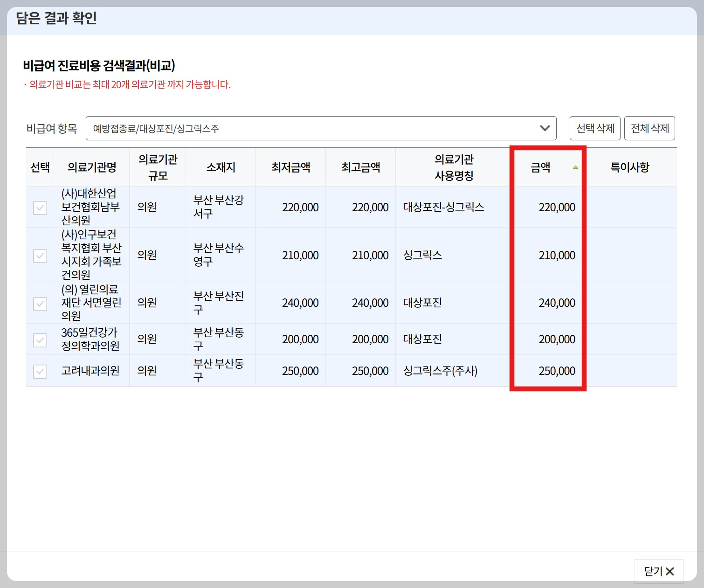Click the green sort arrow on 금액 column
This screenshot has width=704, height=588.
(576, 166)
